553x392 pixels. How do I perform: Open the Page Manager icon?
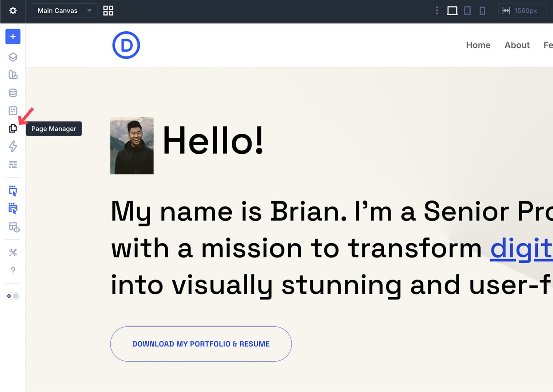13,129
